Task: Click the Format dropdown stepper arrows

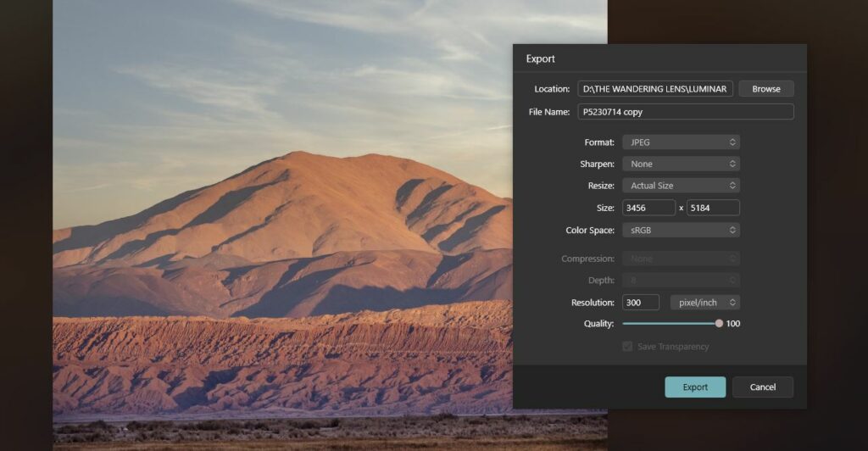Action: [732, 142]
